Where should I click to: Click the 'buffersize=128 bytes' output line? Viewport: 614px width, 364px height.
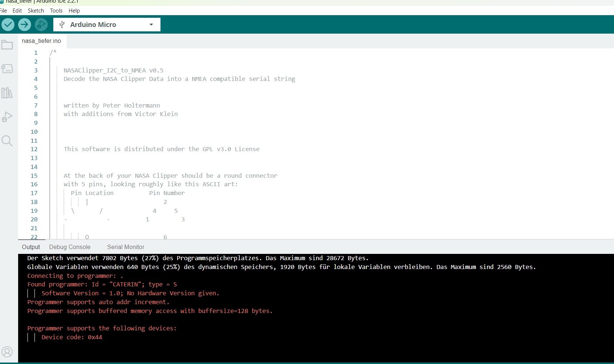click(150, 311)
